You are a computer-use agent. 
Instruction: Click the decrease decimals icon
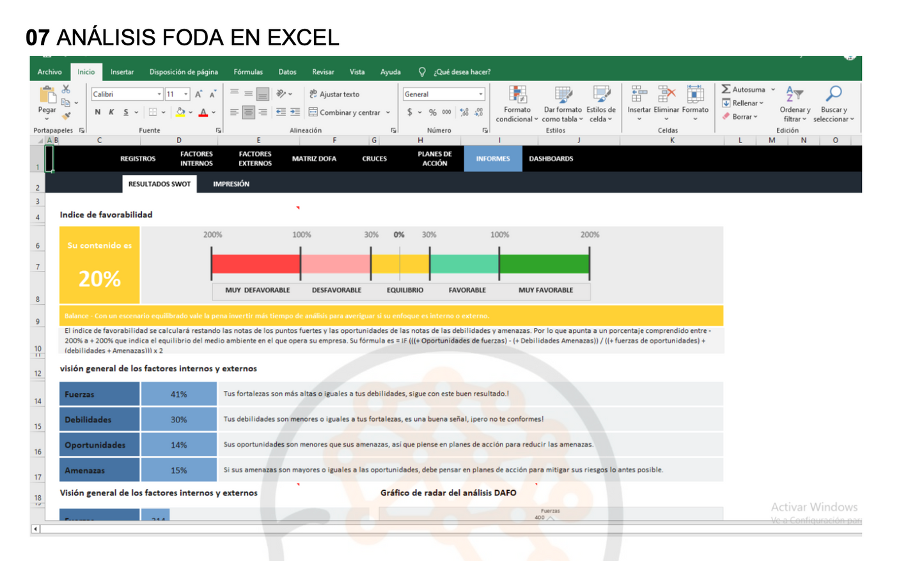tap(479, 112)
